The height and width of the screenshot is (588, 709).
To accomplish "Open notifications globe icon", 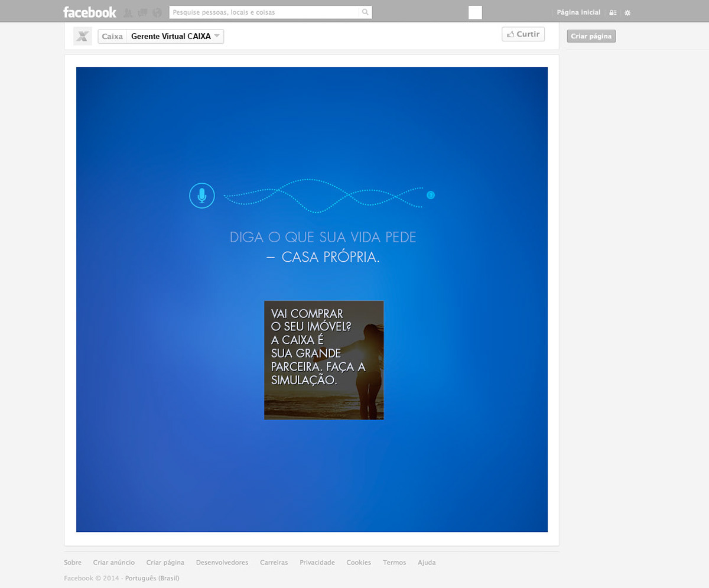I will (x=157, y=12).
